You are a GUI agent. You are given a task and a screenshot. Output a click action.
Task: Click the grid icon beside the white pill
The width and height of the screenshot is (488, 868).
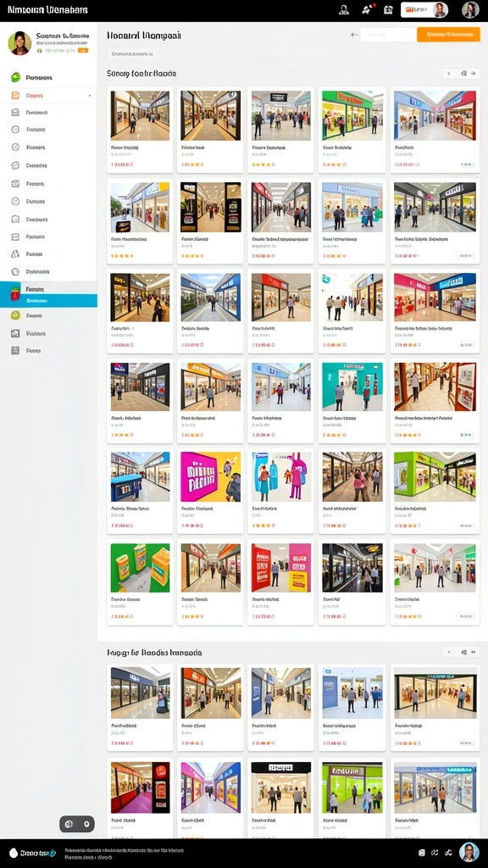pos(388,9)
